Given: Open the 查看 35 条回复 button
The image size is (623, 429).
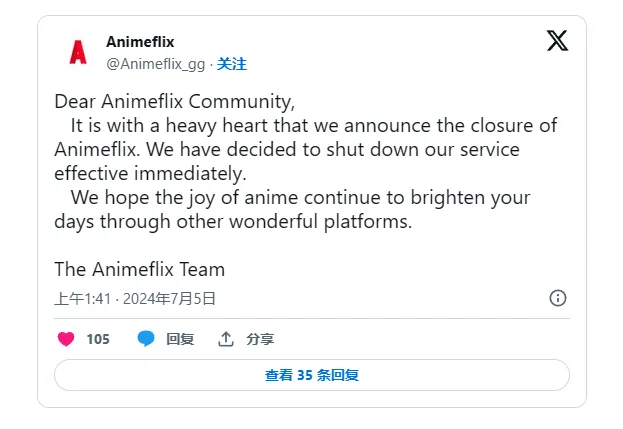Looking at the screenshot, I should 311,375.
